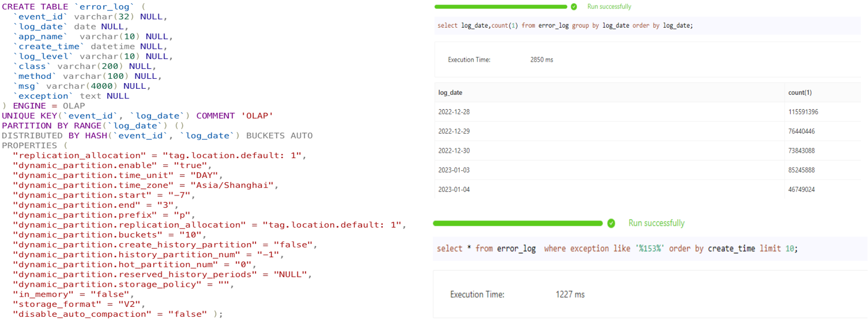The width and height of the screenshot is (868, 321).
Task: Click the first query's green progress bar
Action: click(501, 7)
